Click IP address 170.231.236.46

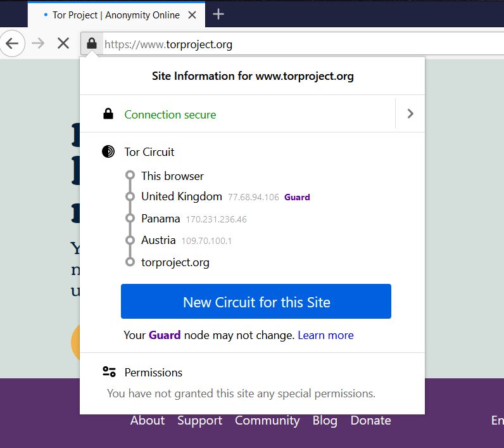(216, 219)
